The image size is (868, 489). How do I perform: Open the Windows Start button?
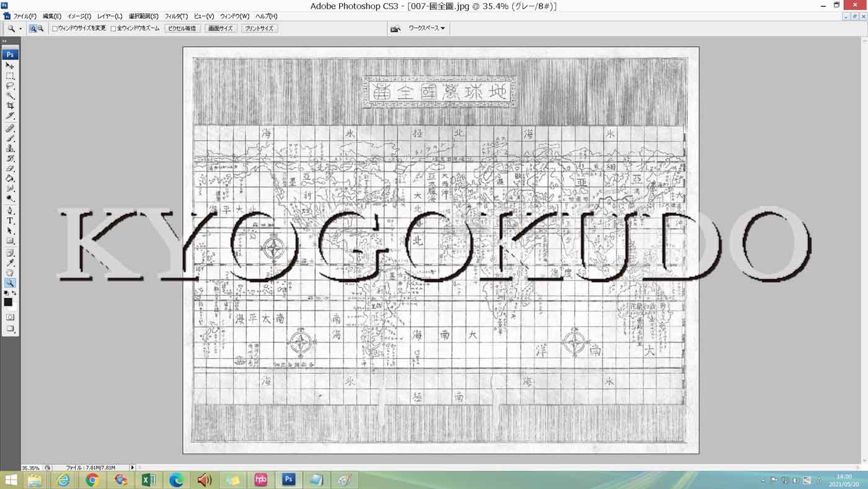coord(11,480)
